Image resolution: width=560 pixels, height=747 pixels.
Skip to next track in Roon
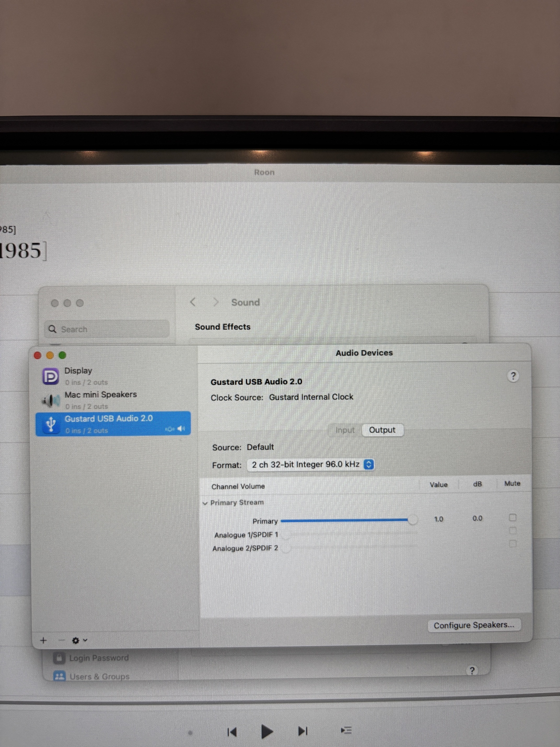tap(303, 731)
